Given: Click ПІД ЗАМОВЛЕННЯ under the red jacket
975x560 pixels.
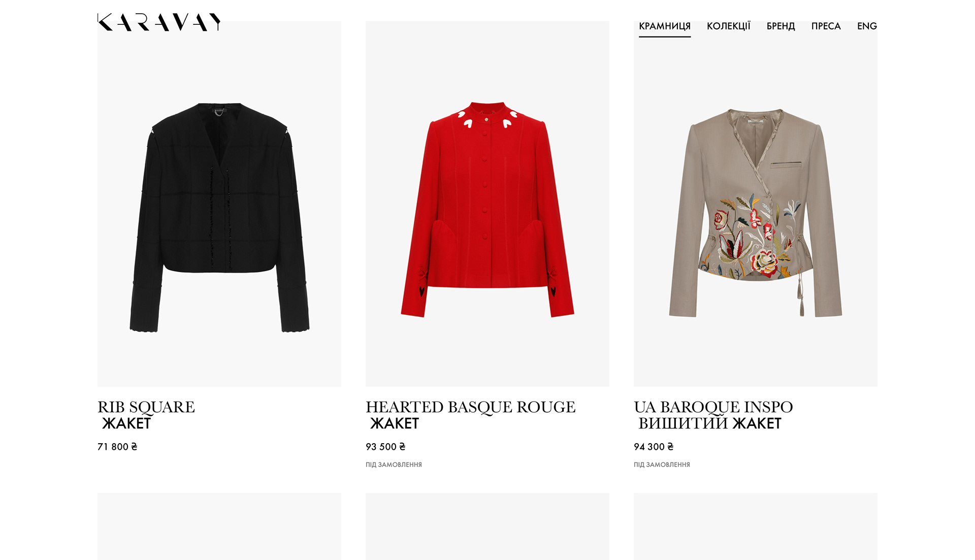Looking at the screenshot, I should coord(394,465).
